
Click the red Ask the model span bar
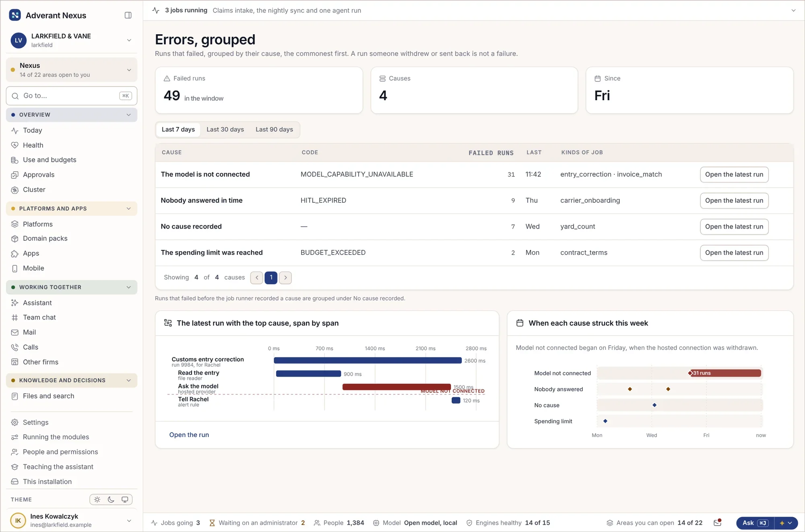(396, 387)
